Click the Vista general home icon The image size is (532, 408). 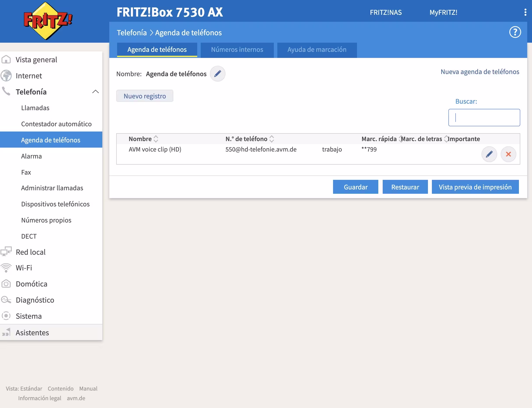pyautogui.click(x=6, y=59)
